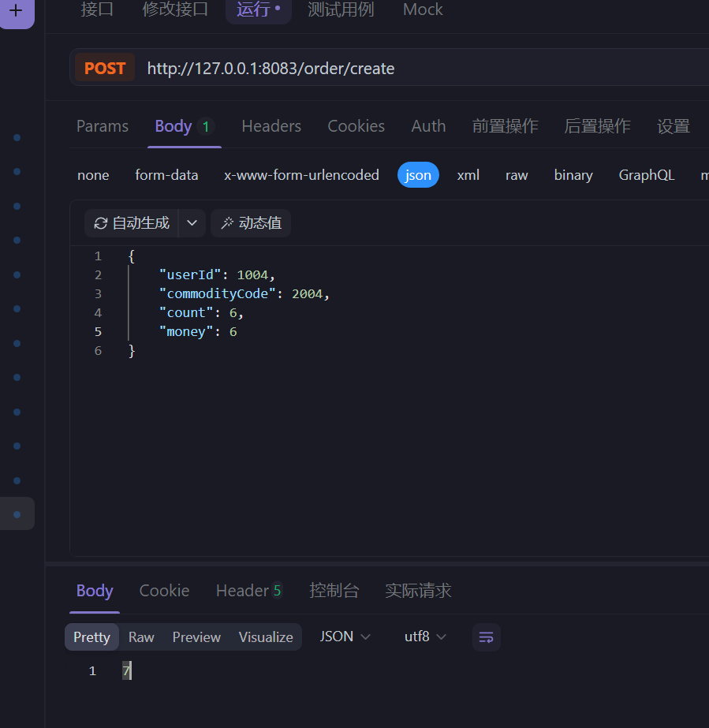Select the json body type
The width and height of the screenshot is (709, 728).
pos(418,175)
